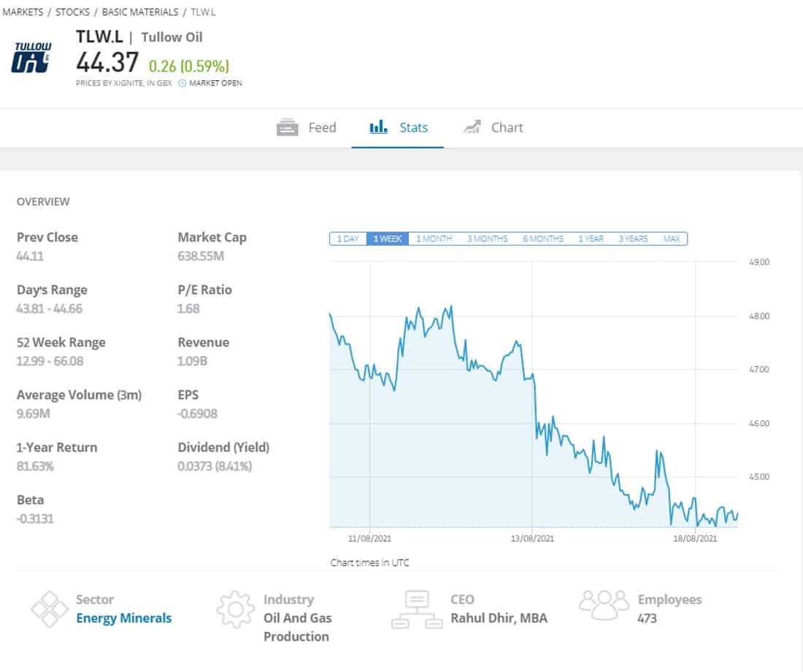Viewport: 803px width, 672px height.
Task: Click the CEO name Rahul Dhir, MBA
Action: click(x=499, y=618)
